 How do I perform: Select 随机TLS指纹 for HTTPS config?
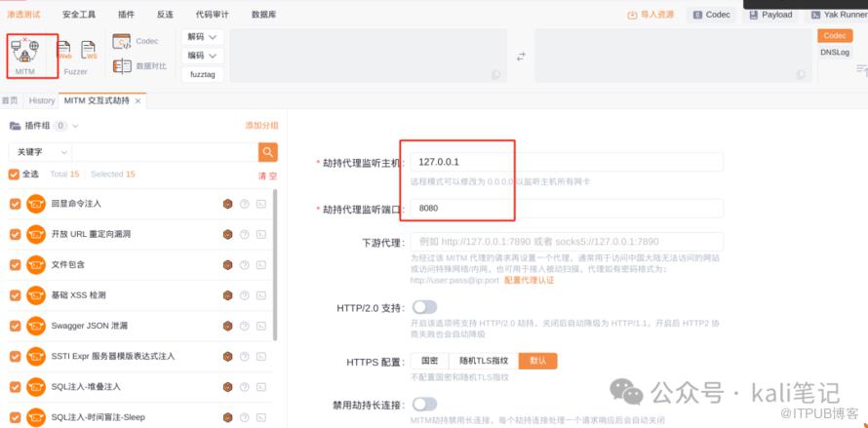[x=484, y=361]
